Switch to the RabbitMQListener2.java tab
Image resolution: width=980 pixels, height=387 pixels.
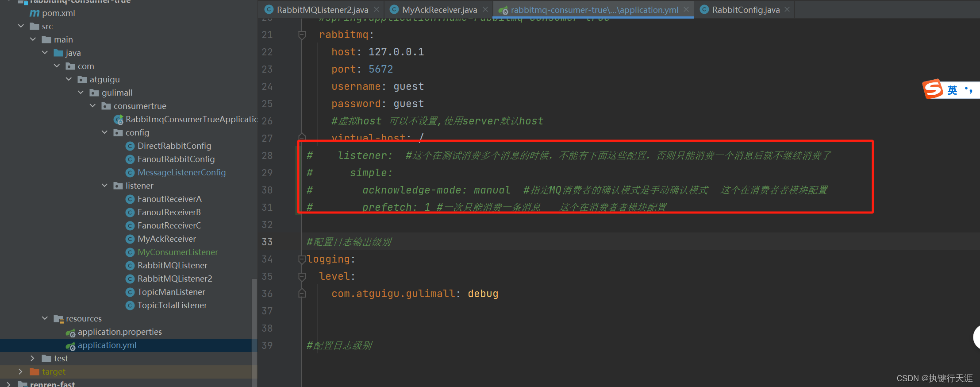pyautogui.click(x=322, y=10)
